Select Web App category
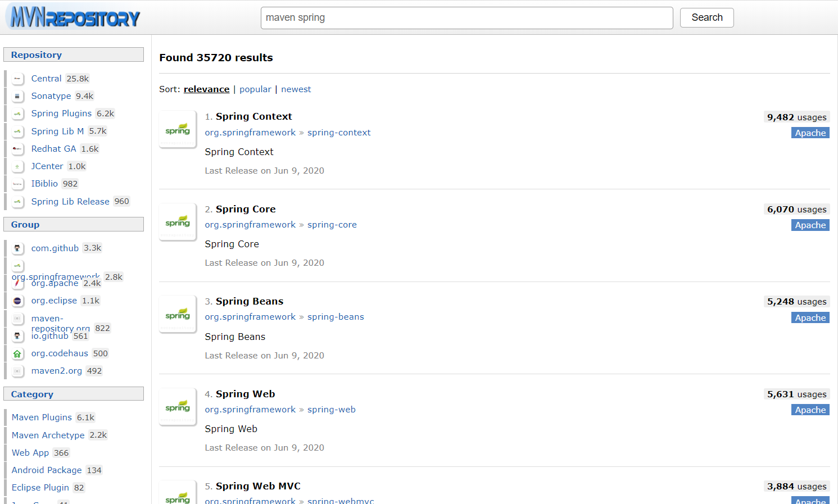The height and width of the screenshot is (504, 838). 30,453
